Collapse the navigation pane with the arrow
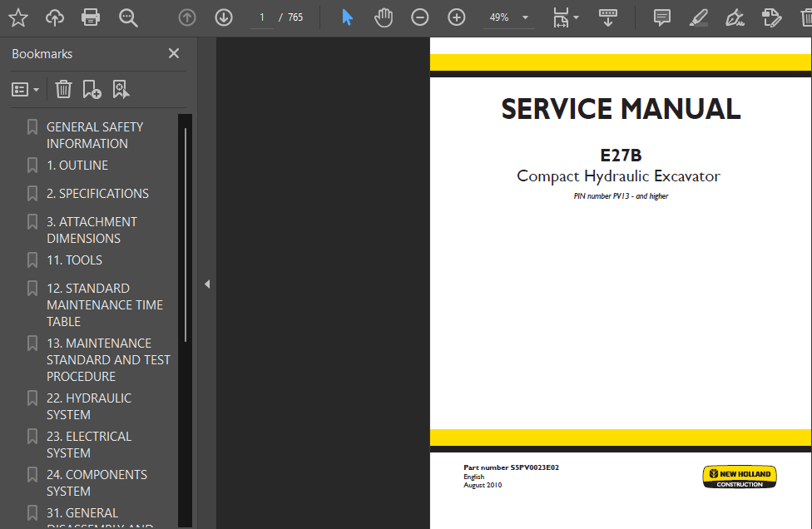 [207, 284]
